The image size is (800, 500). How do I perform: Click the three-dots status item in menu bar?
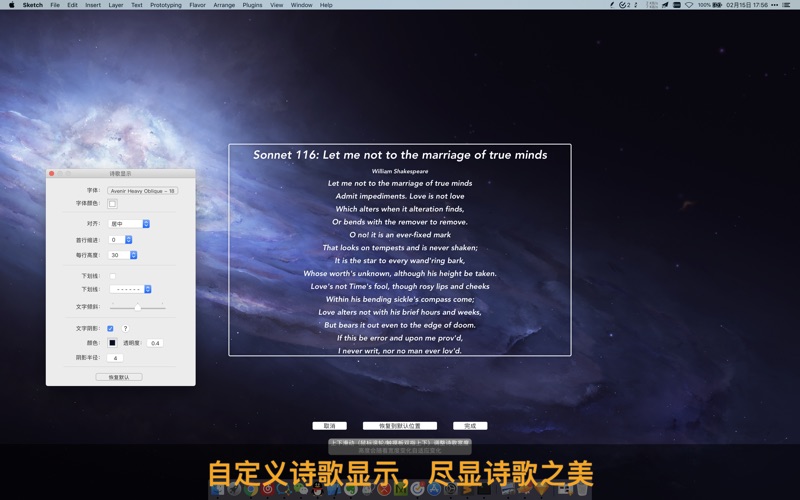coord(774,5)
